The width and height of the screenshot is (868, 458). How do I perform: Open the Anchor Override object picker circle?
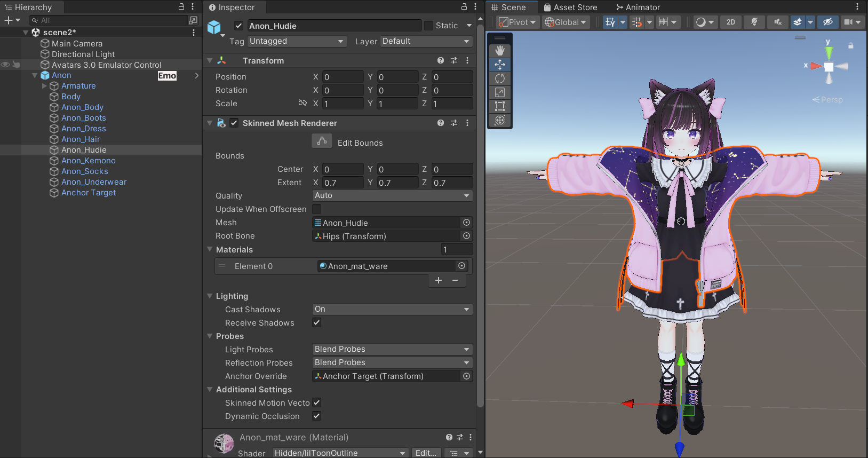(x=466, y=376)
